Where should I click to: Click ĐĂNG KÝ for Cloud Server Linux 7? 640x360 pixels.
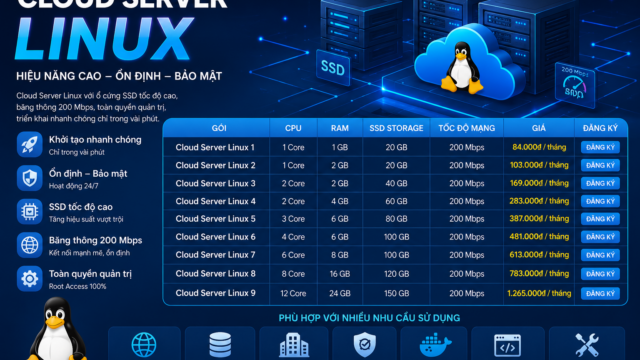tap(600, 255)
